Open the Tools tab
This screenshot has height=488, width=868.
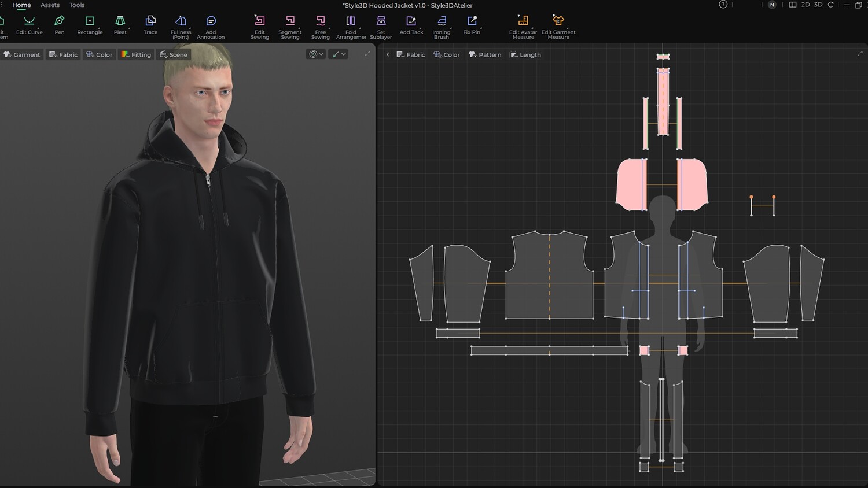(77, 5)
